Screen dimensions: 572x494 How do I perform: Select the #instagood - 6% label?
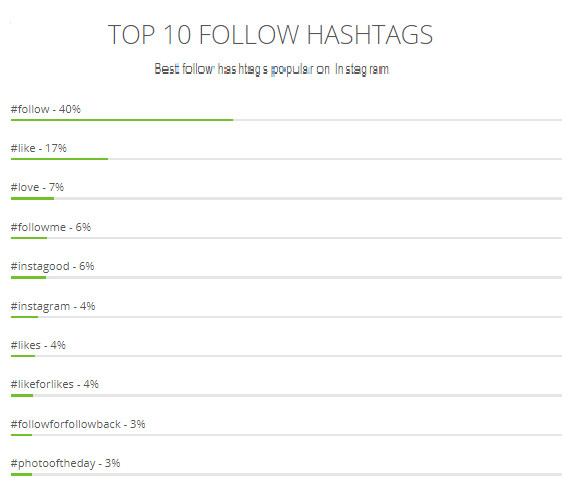(53, 266)
